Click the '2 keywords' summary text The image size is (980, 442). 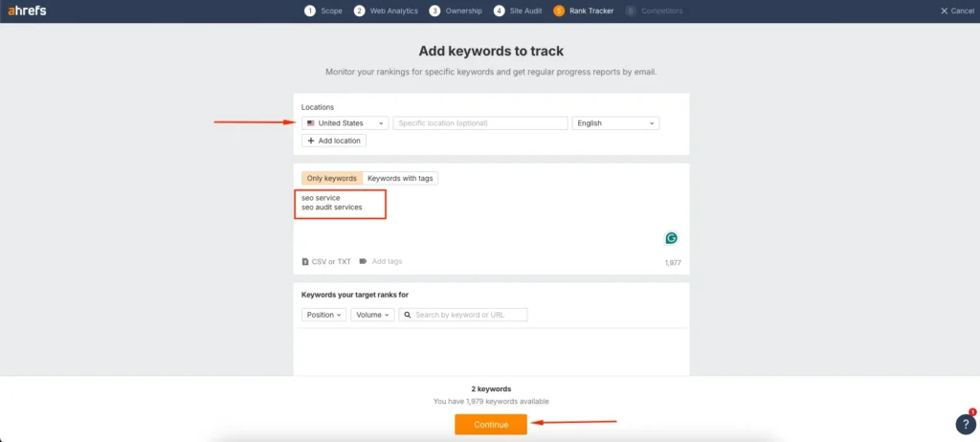click(491, 388)
